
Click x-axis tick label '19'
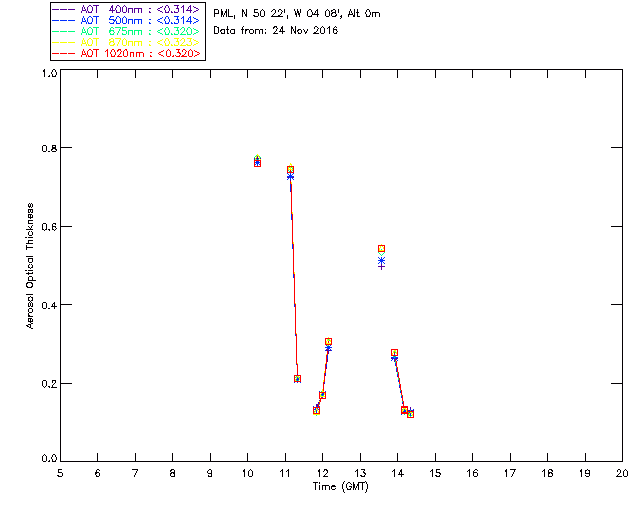(x=585, y=473)
